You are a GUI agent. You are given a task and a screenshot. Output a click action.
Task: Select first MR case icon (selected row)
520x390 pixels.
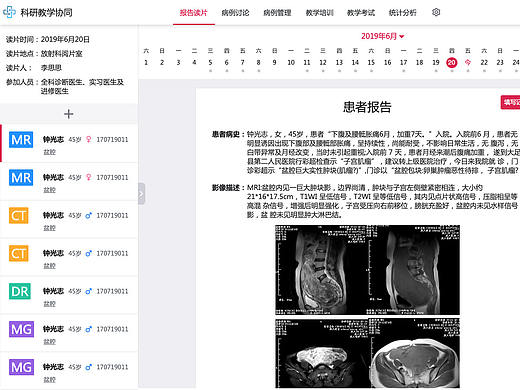21,140
